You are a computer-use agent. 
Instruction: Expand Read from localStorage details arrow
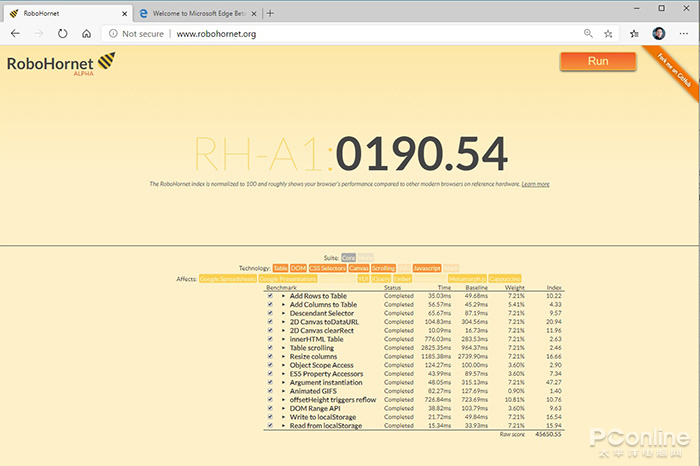pyautogui.click(x=283, y=426)
